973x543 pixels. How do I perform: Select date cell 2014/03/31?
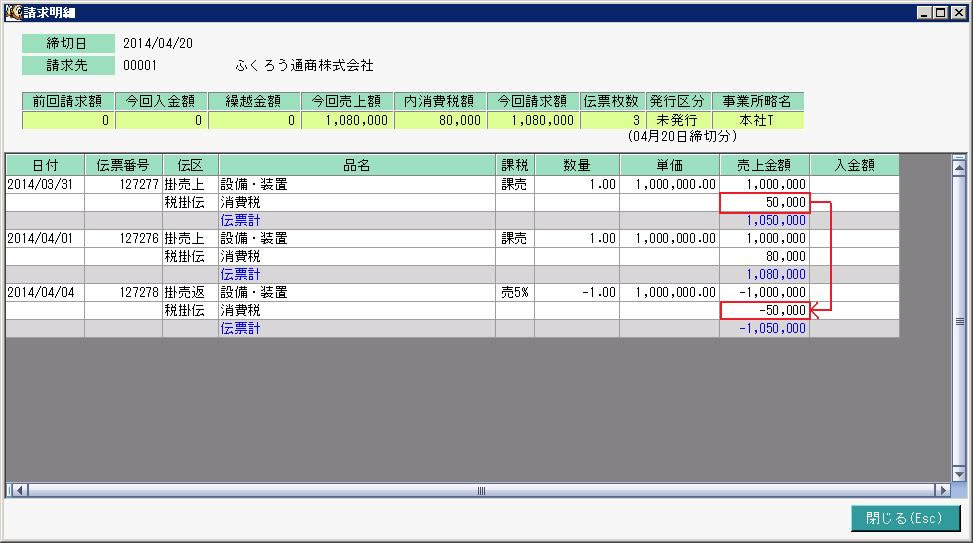tap(45, 184)
